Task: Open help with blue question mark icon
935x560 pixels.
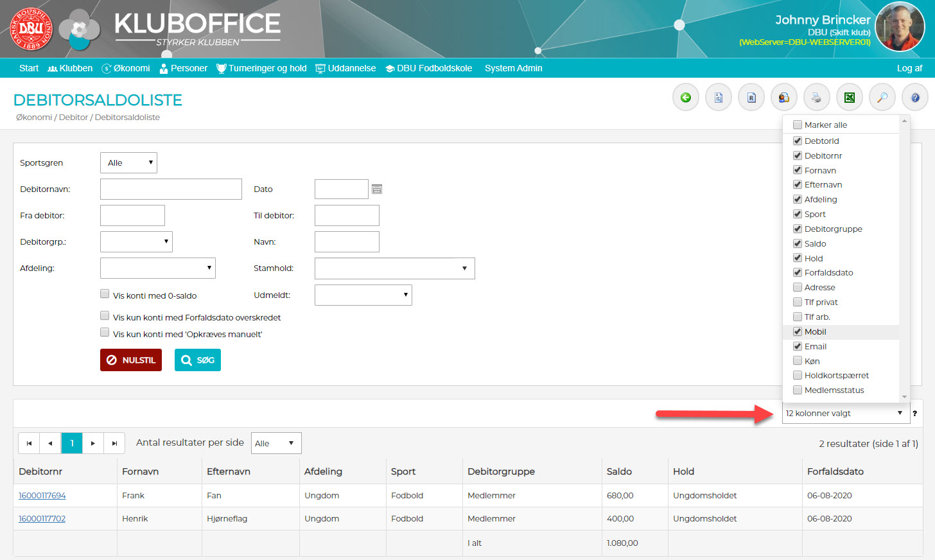Action: (915, 98)
